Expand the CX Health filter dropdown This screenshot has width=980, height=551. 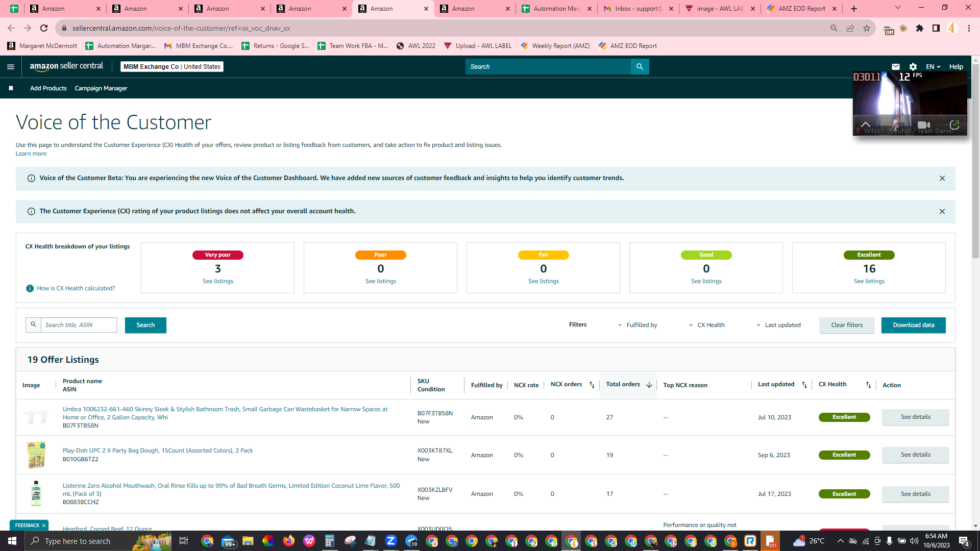pyautogui.click(x=706, y=325)
